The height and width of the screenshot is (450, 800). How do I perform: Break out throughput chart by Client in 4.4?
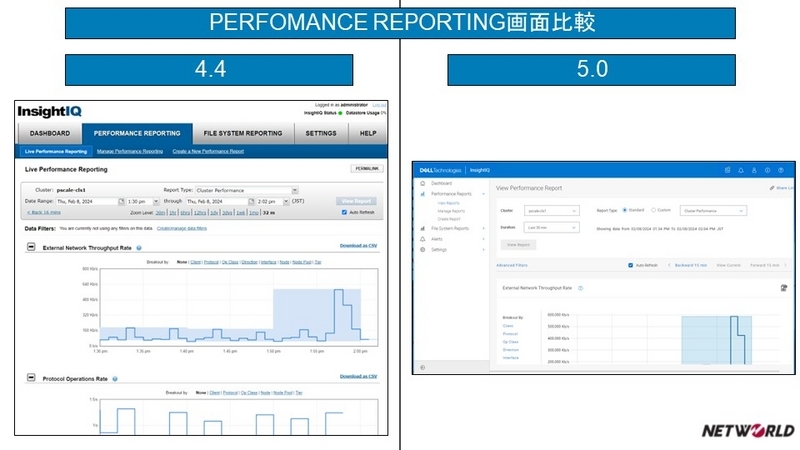coord(195,262)
